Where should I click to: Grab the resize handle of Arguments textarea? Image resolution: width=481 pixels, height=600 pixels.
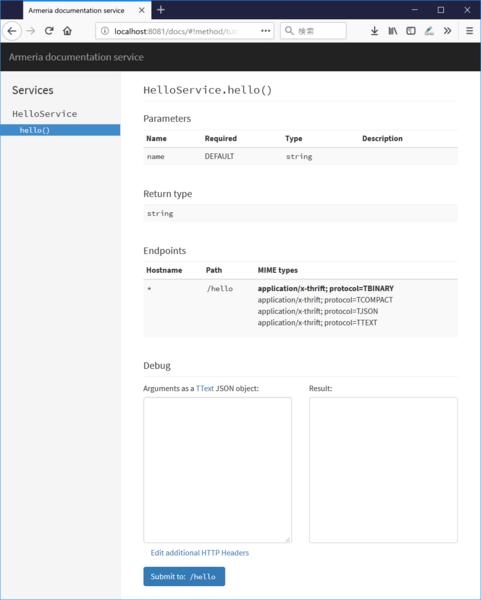tap(287, 539)
